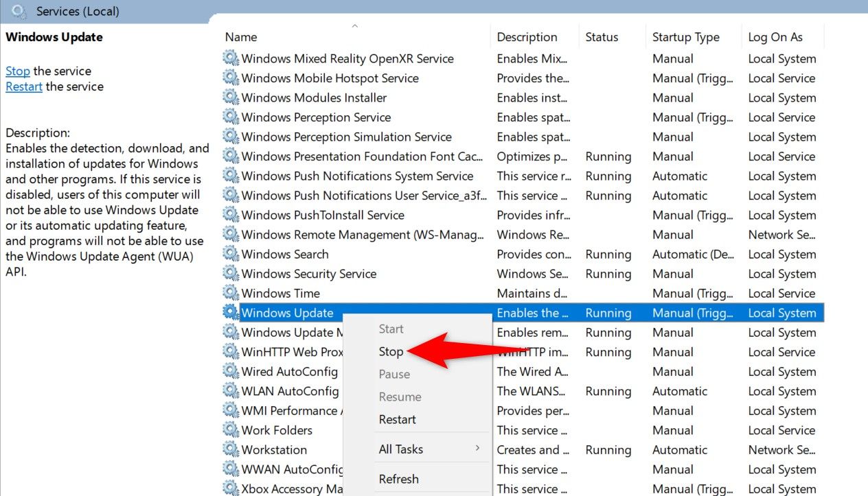Click gear icon for Windows Push Notifications User Service
This screenshot has width=868, height=496.
pos(231,196)
